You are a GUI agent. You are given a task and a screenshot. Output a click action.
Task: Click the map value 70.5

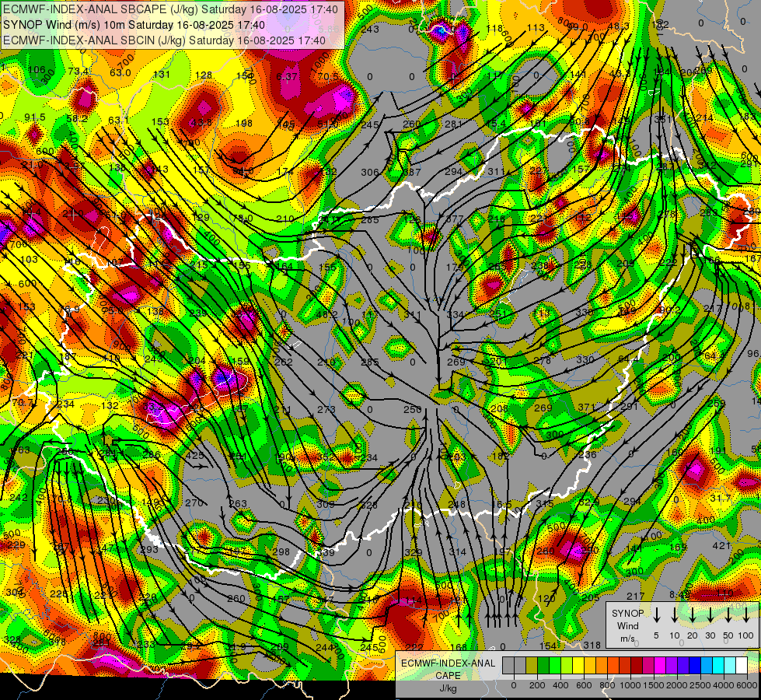(x=328, y=77)
